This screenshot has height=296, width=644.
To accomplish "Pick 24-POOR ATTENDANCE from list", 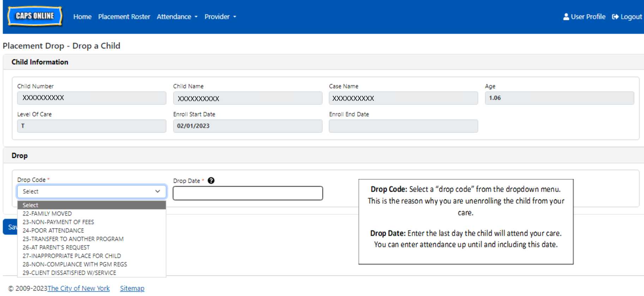I will [53, 230].
